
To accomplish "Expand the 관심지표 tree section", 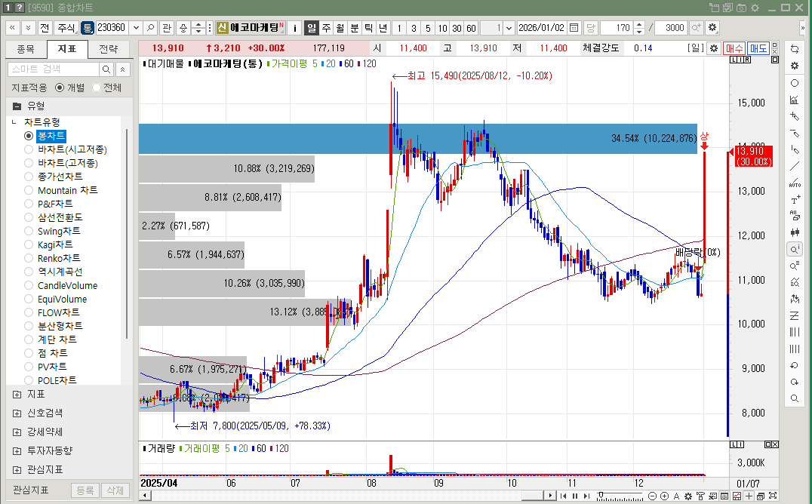I will point(17,470).
